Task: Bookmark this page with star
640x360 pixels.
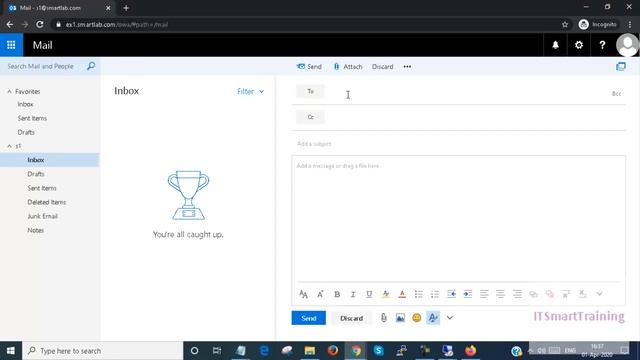Action: coord(565,24)
